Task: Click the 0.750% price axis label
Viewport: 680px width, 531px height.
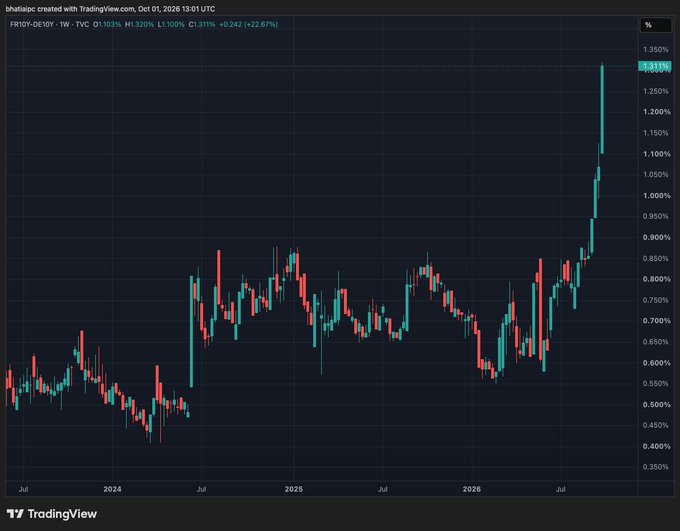Action: 656,300
